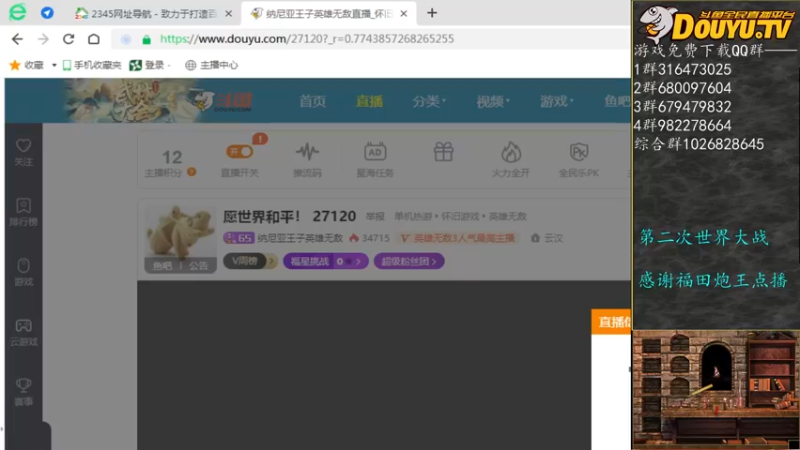Click the orange 直播 side tab
The height and width of the screenshot is (450, 800).
pyautogui.click(x=611, y=322)
